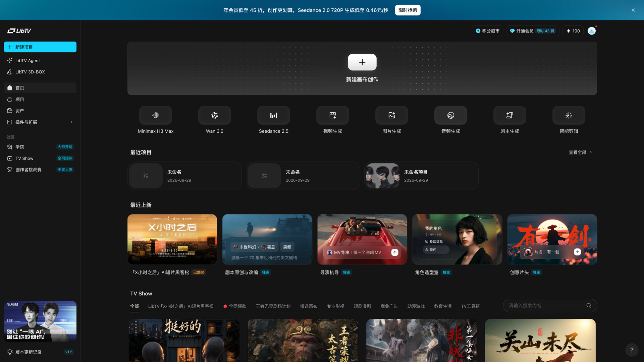The image size is (644, 362).
Task: Open the 积分超市 points store
Action: coord(487,31)
